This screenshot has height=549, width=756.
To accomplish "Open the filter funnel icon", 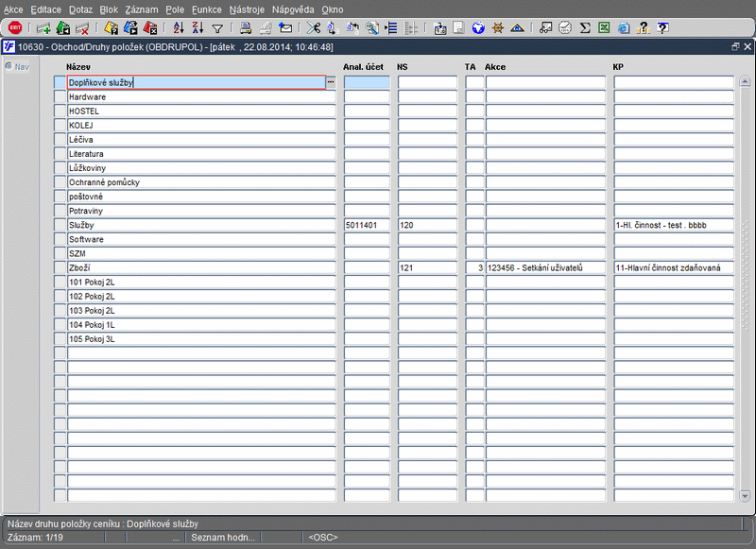I will (217, 29).
